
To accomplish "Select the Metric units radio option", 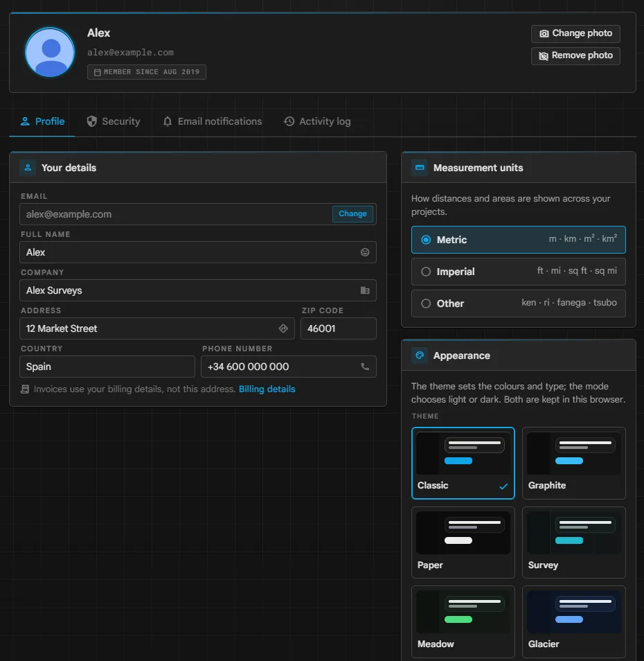I will [x=518, y=240].
